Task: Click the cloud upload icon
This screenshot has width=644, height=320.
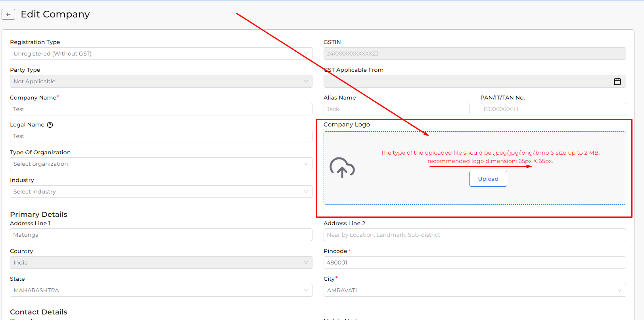Action: 342,168
